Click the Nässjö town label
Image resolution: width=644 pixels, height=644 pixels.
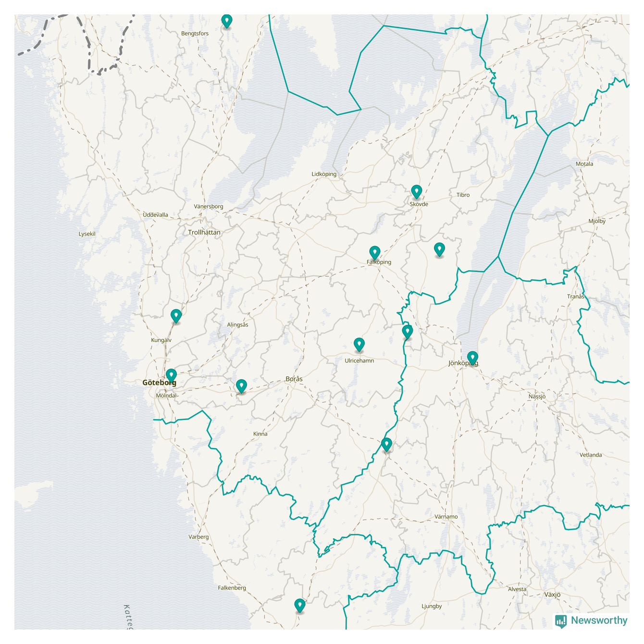pos(537,397)
